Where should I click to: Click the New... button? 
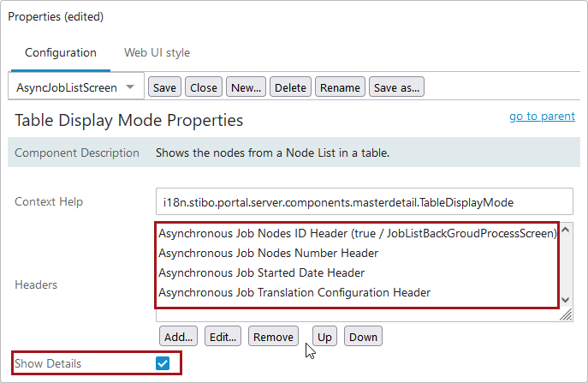click(246, 87)
